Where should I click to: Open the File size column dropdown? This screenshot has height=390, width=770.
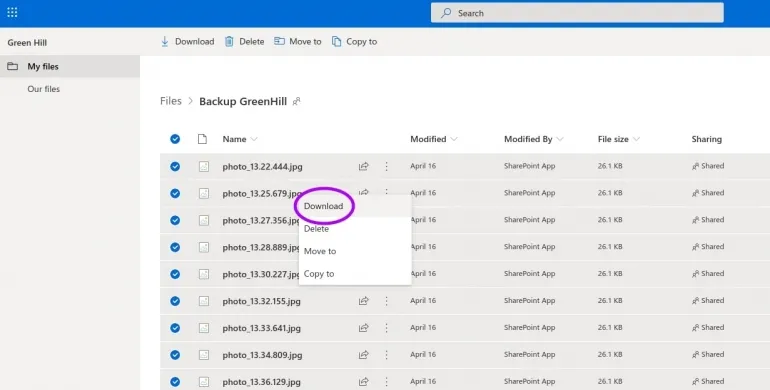click(636, 139)
